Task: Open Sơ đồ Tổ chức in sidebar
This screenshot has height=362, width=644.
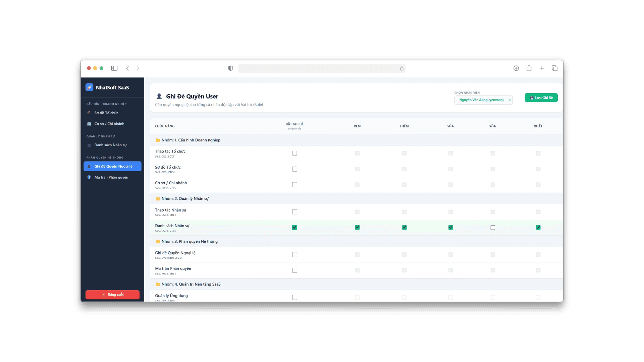Action: pos(112,113)
